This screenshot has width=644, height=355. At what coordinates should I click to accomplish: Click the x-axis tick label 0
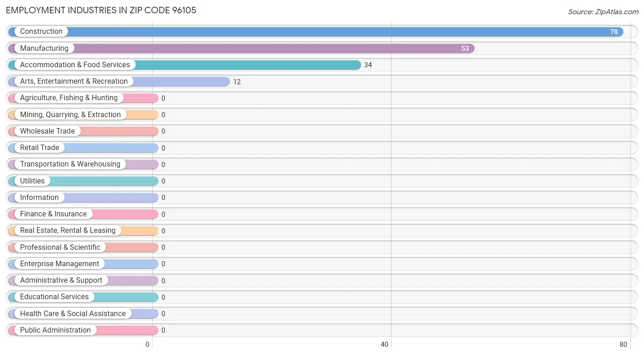point(147,344)
